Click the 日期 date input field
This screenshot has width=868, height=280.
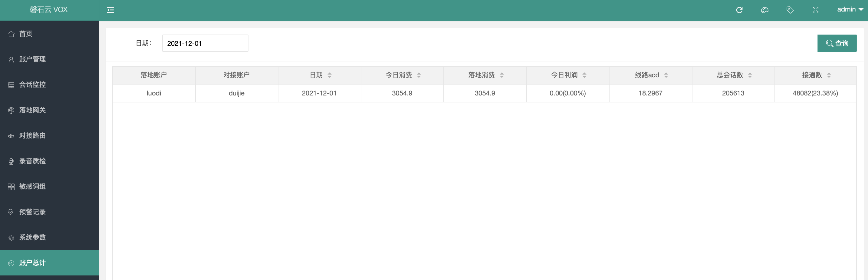[205, 43]
